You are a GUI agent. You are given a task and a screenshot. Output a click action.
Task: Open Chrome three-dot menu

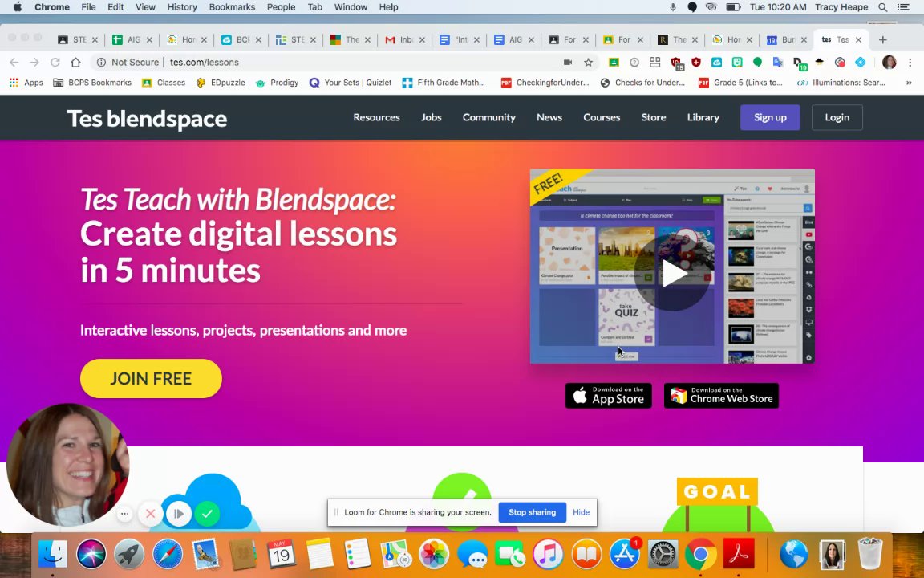click(x=910, y=63)
